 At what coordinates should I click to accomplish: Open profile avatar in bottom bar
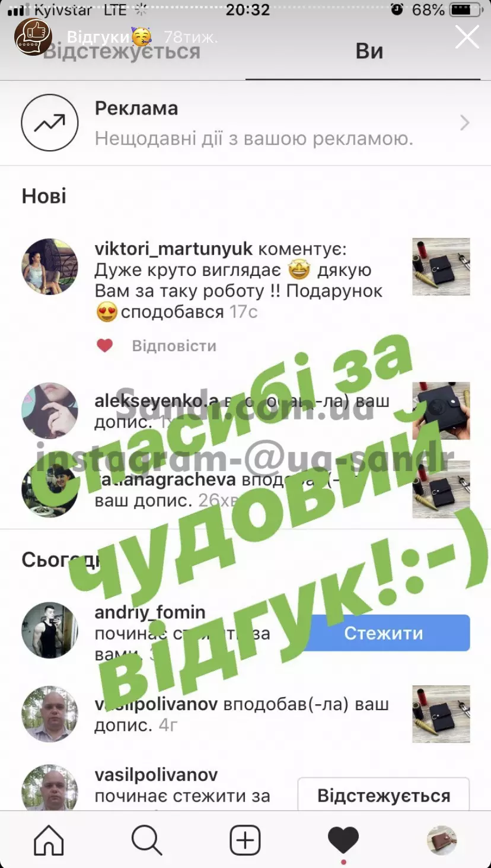(x=442, y=840)
